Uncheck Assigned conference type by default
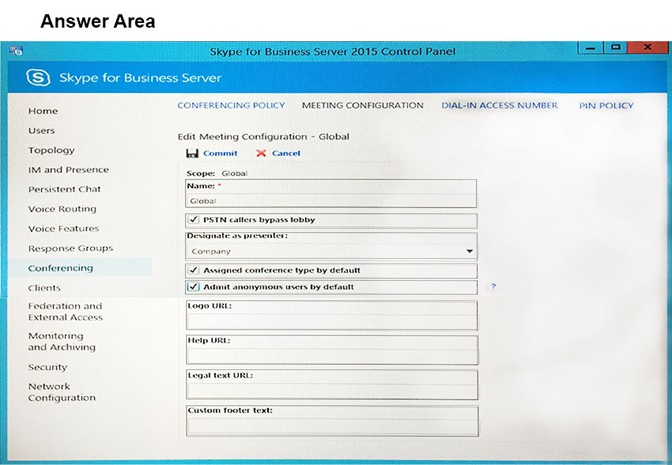 [194, 270]
